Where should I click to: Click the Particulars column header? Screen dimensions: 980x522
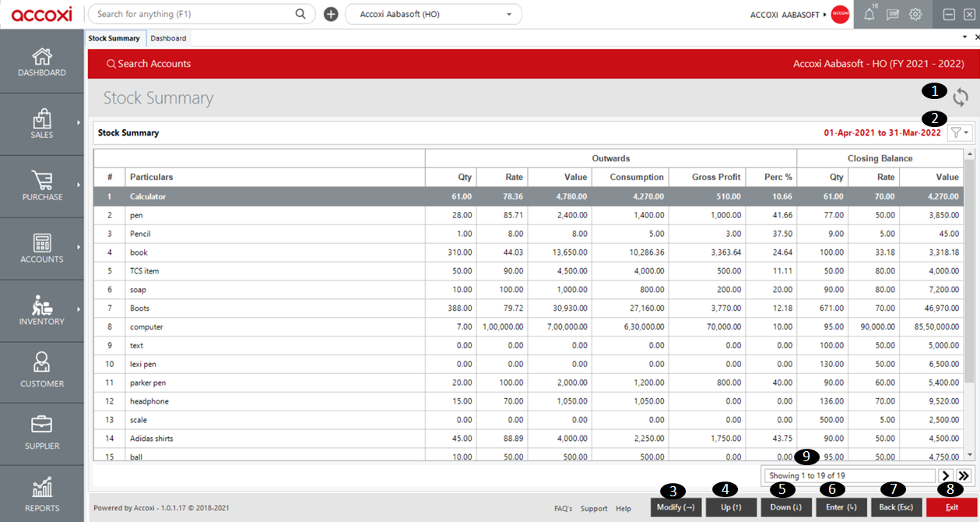pos(274,178)
